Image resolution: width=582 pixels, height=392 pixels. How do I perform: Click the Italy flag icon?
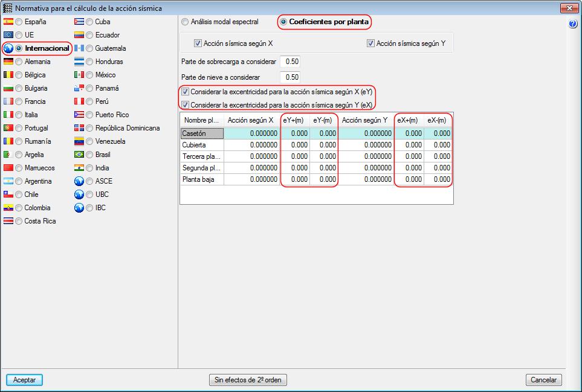[x=8, y=115]
